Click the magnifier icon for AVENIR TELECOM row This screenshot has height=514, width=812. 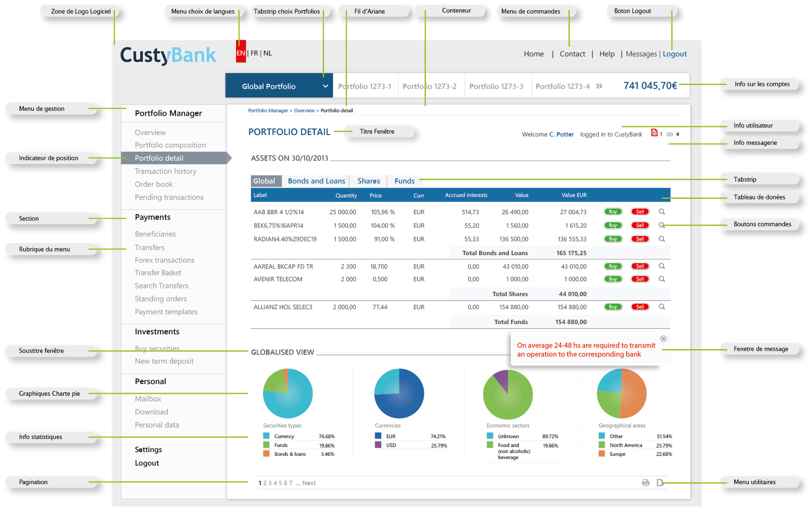coord(662,279)
